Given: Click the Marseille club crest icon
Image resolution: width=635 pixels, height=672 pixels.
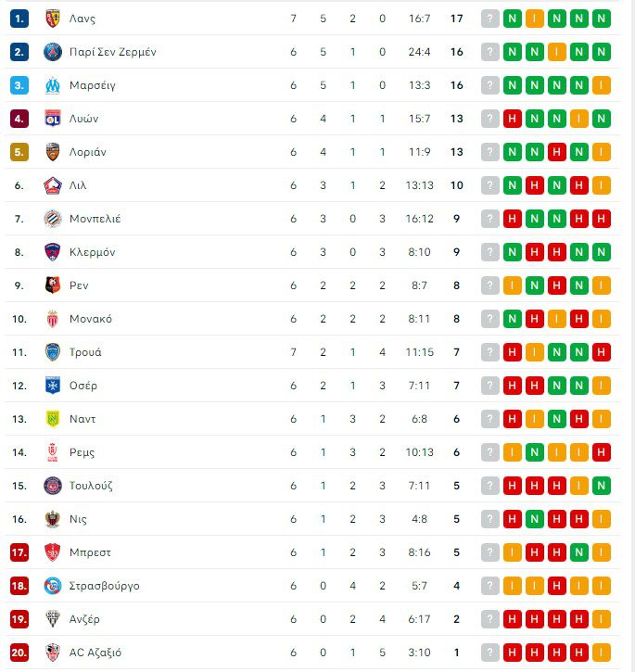Looking at the screenshot, I should 52,85.
